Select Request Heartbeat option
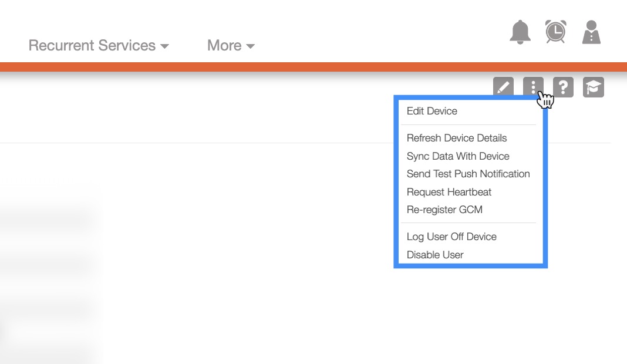This screenshot has width=627, height=364. point(449,192)
